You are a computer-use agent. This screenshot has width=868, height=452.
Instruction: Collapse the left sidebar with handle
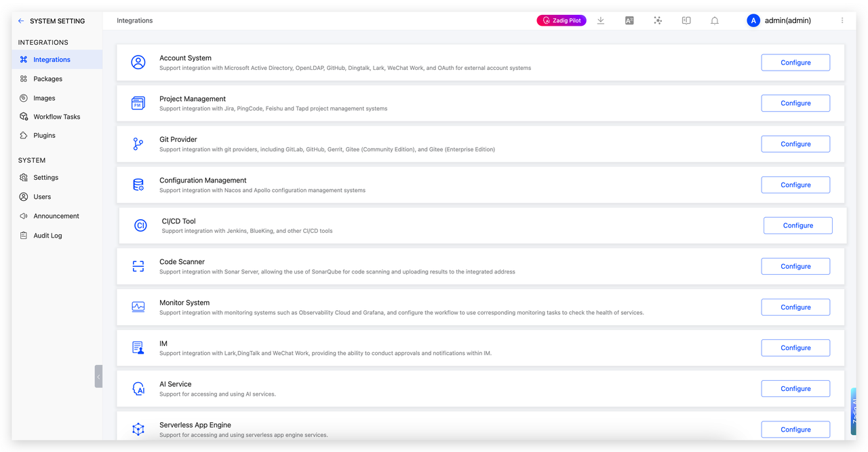[x=98, y=376]
